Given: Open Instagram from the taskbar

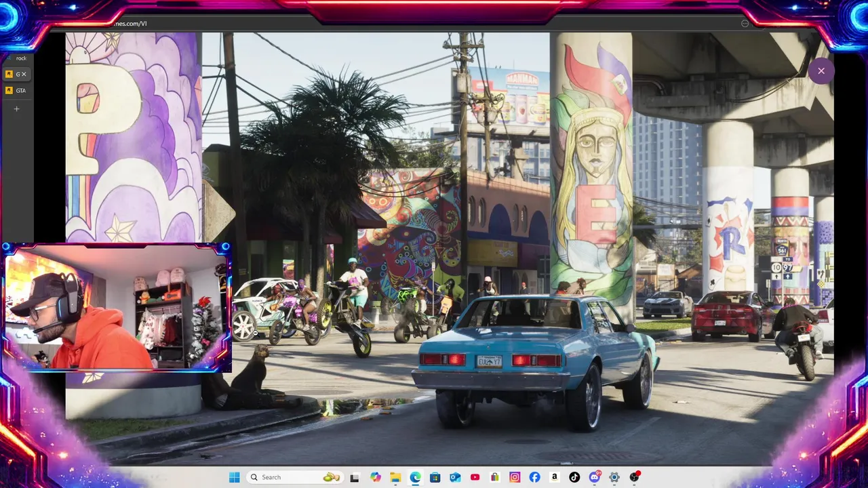Looking at the screenshot, I should click(x=515, y=477).
